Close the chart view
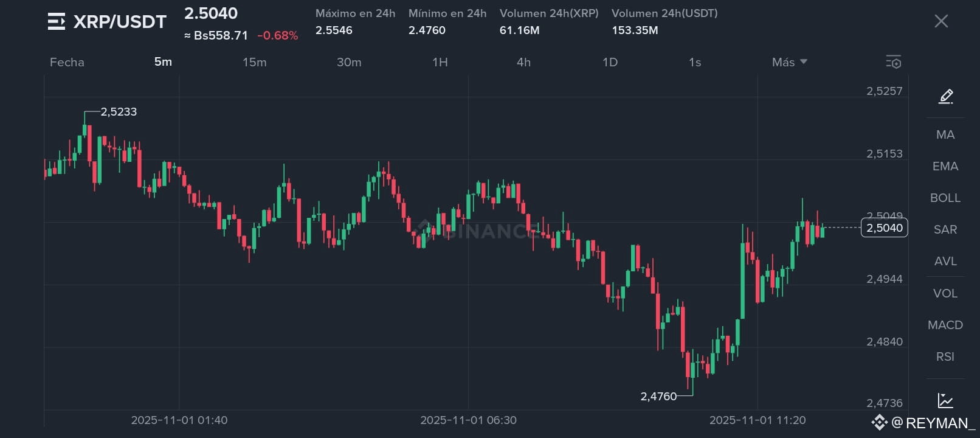The image size is (980, 438). [x=941, y=21]
